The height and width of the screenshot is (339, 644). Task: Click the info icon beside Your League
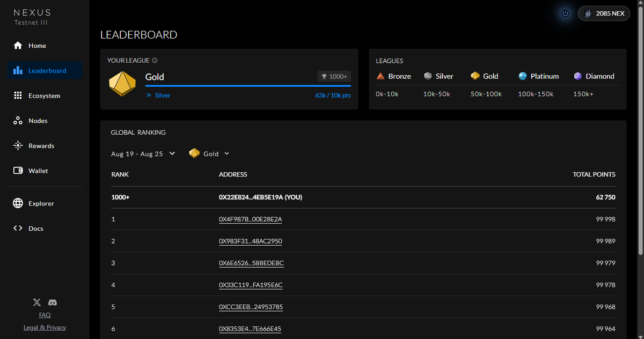pyautogui.click(x=155, y=61)
